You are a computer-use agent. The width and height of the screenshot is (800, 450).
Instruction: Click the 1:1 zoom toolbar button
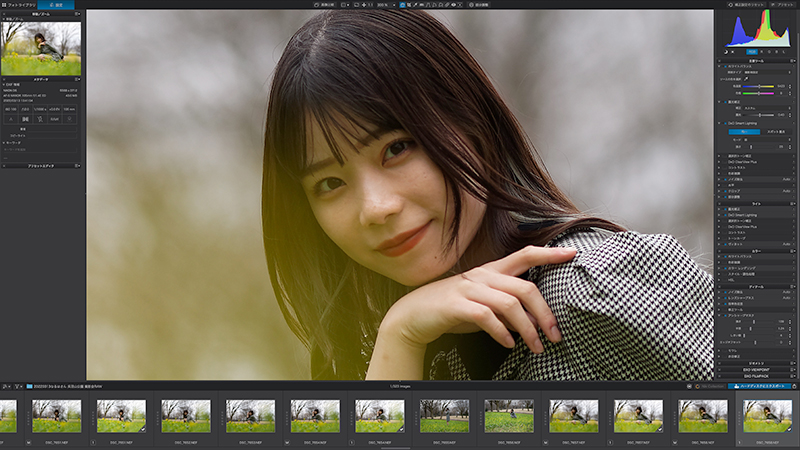pyautogui.click(x=370, y=5)
